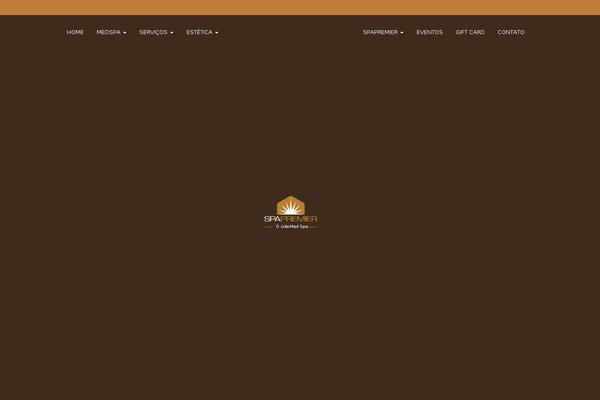
Task: Click the Spa Premier center logo
Action: click(290, 212)
